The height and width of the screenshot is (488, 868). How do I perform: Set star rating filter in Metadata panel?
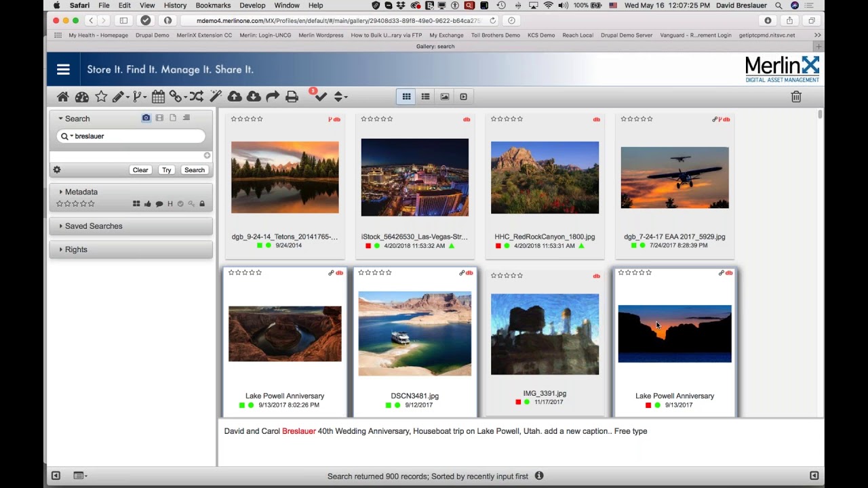75,204
